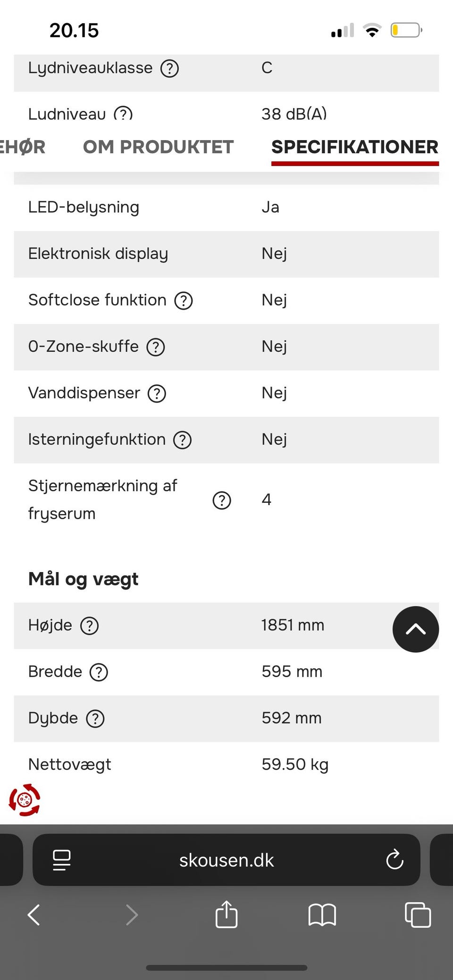This screenshot has width=453, height=980.
Task: Tap Isterningefunktion help icon
Action: click(x=182, y=440)
